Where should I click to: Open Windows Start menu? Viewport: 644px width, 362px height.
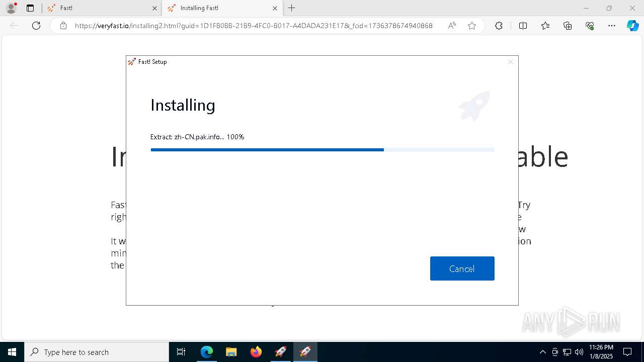point(12,352)
